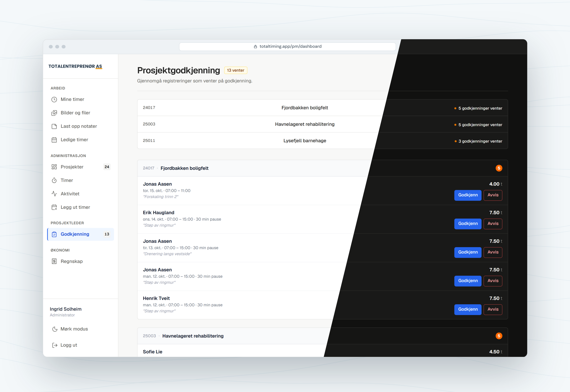The width and height of the screenshot is (570, 392).
Task: Click the receipt icon beside Regnskap
Action: pyautogui.click(x=54, y=261)
